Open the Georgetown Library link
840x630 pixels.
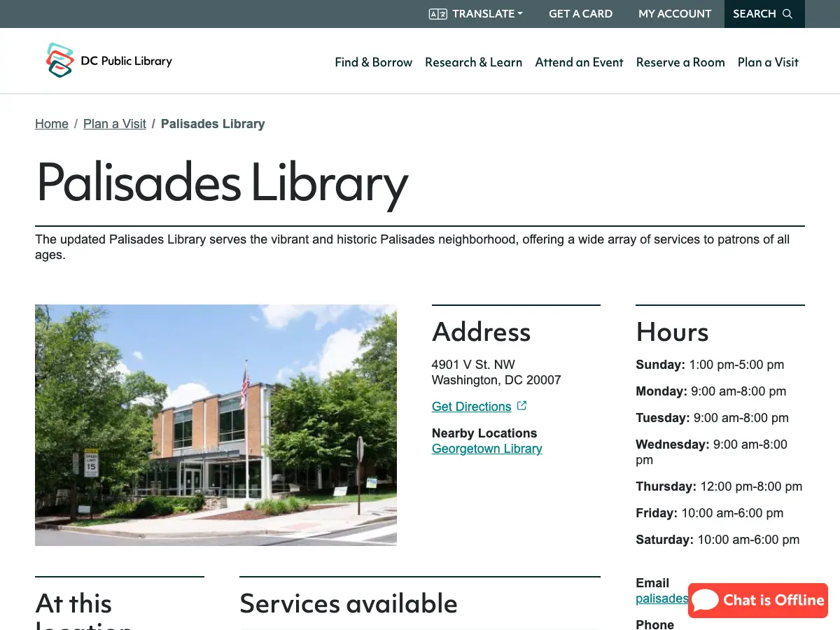[x=487, y=449]
